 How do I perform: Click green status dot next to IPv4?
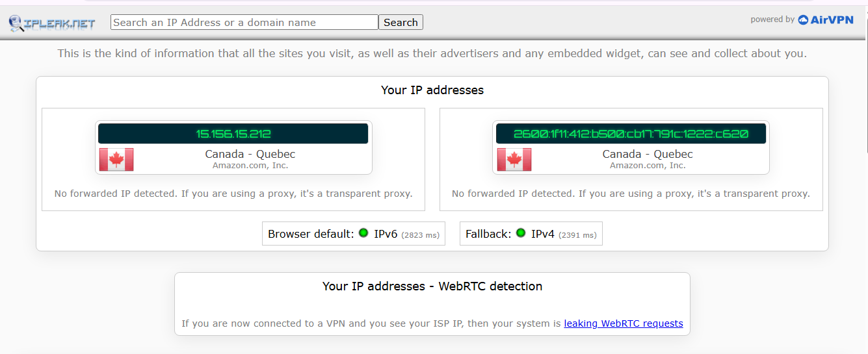pos(521,233)
